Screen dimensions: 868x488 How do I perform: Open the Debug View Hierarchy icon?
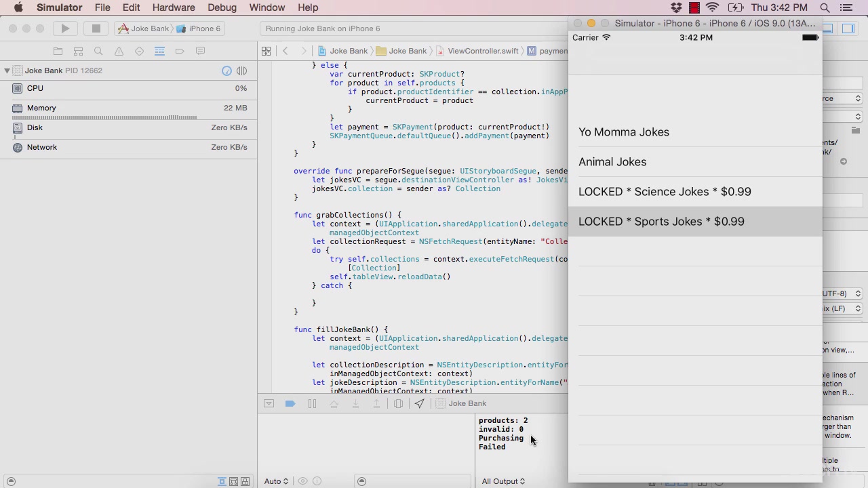(x=398, y=403)
